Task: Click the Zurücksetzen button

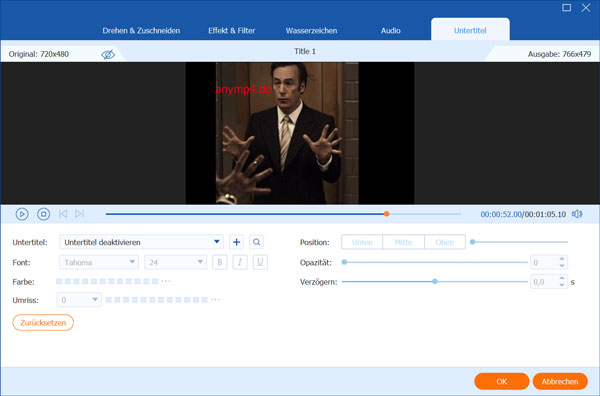Action: tap(43, 323)
